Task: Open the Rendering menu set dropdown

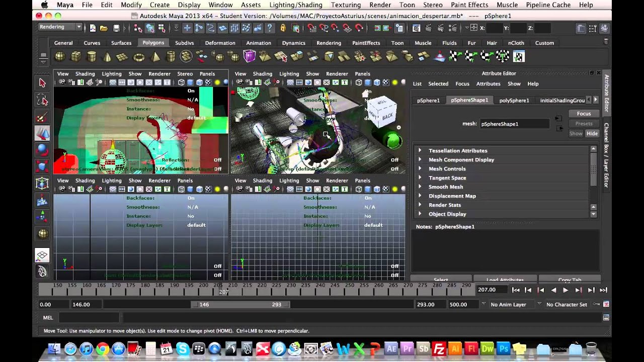Action: (x=60, y=27)
